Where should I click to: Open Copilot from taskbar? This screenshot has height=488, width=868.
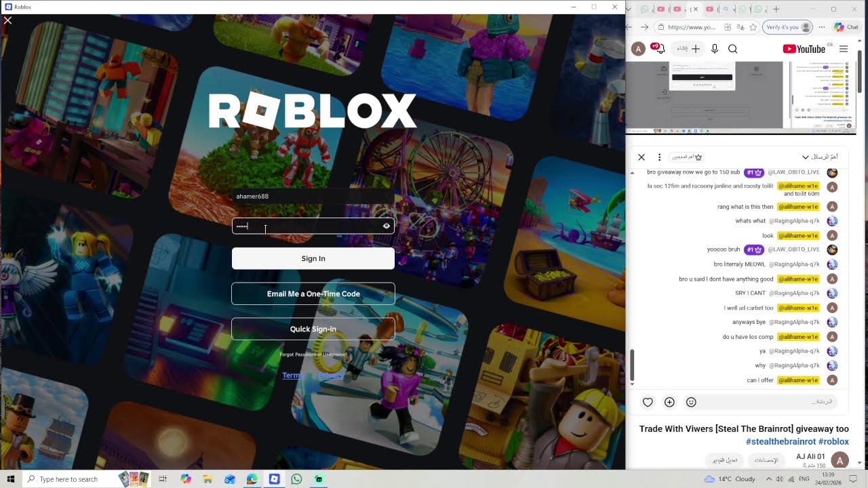(x=186, y=479)
